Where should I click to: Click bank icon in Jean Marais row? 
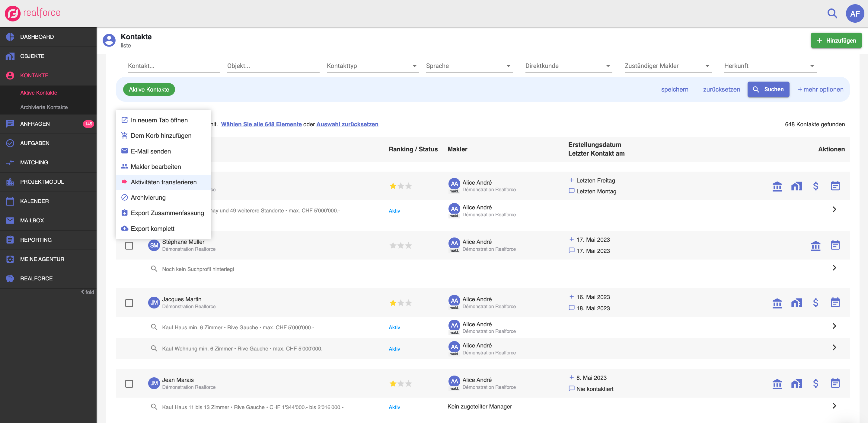click(777, 383)
